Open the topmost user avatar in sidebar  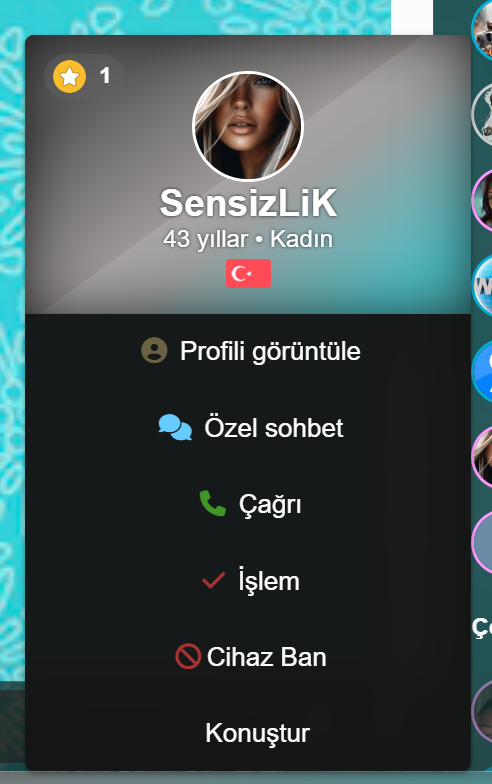(482, 30)
